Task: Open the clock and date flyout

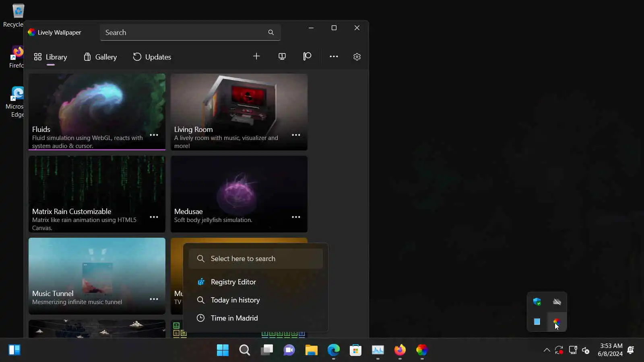Action: point(610,350)
